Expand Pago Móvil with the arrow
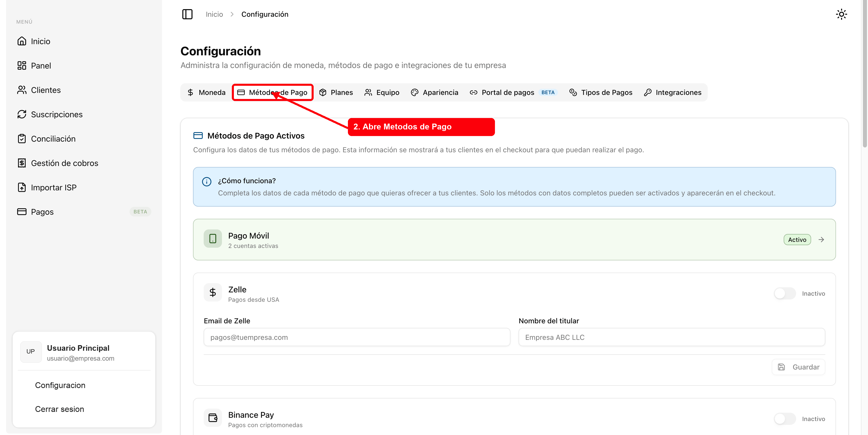The image size is (868, 435). click(821, 239)
